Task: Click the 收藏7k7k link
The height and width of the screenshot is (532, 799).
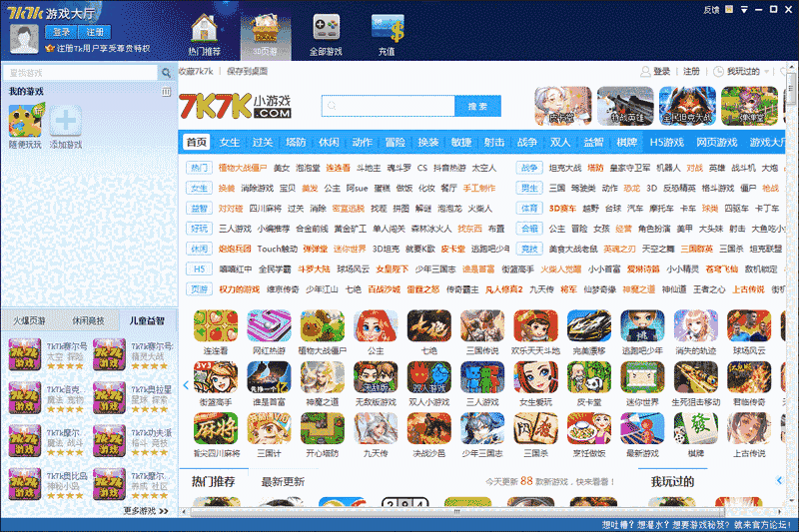Action: (x=196, y=71)
